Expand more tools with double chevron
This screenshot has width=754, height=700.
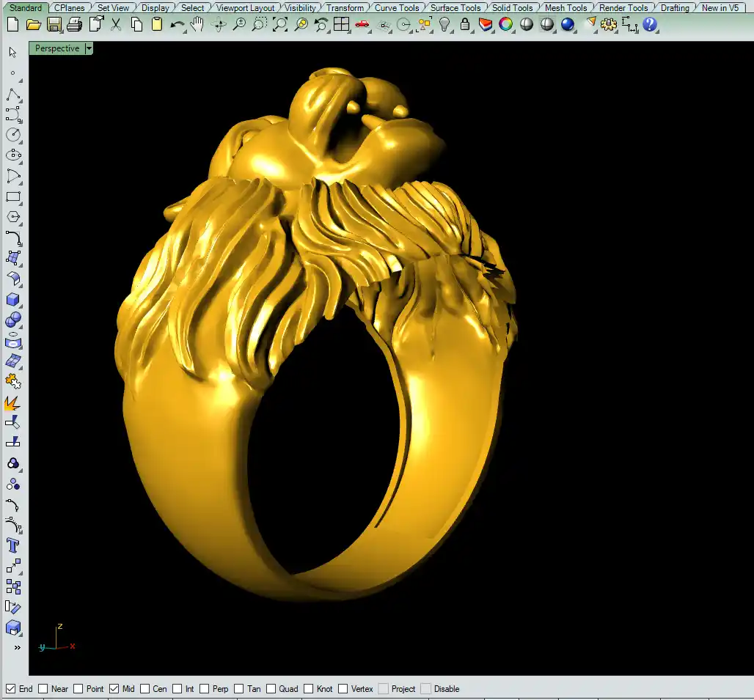coord(17,648)
